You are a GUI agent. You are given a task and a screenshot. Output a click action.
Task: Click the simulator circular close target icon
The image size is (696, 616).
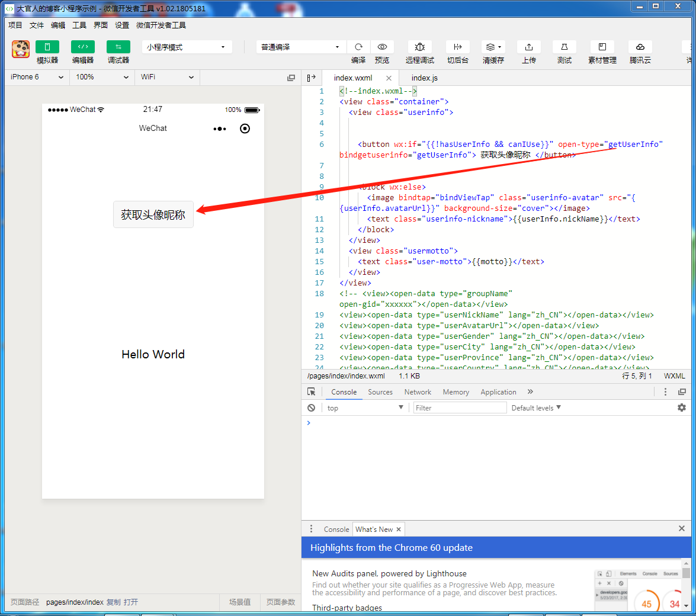(x=245, y=129)
